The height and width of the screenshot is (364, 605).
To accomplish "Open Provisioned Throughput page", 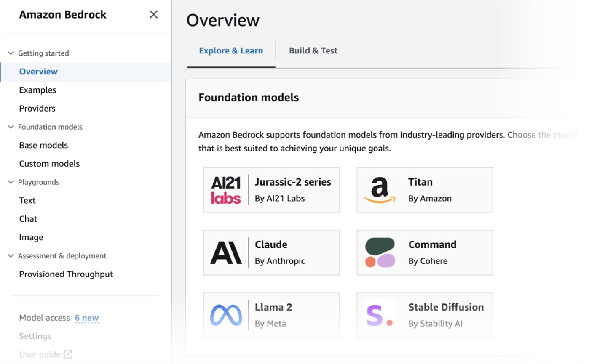I will coord(66,274).
